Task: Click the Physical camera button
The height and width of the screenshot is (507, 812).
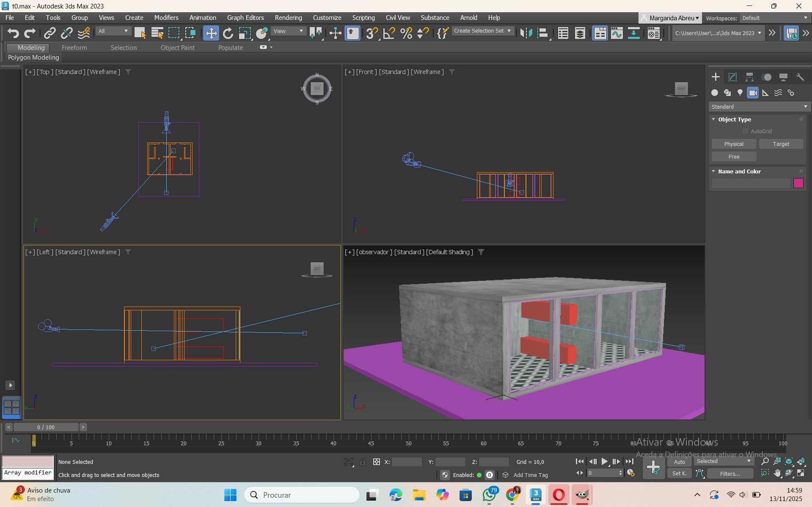Action: point(734,144)
